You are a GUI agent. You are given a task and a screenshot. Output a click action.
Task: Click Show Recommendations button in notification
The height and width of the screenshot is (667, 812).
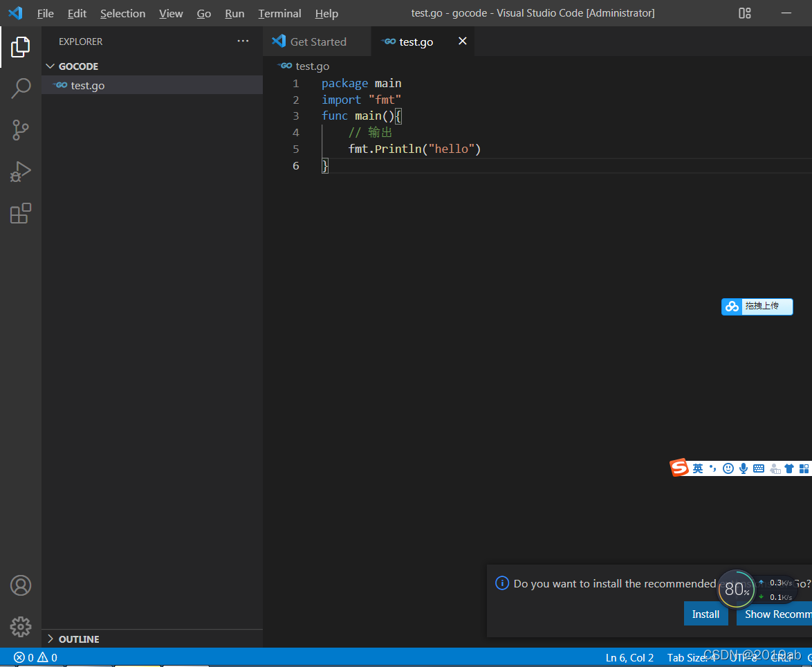point(775,614)
